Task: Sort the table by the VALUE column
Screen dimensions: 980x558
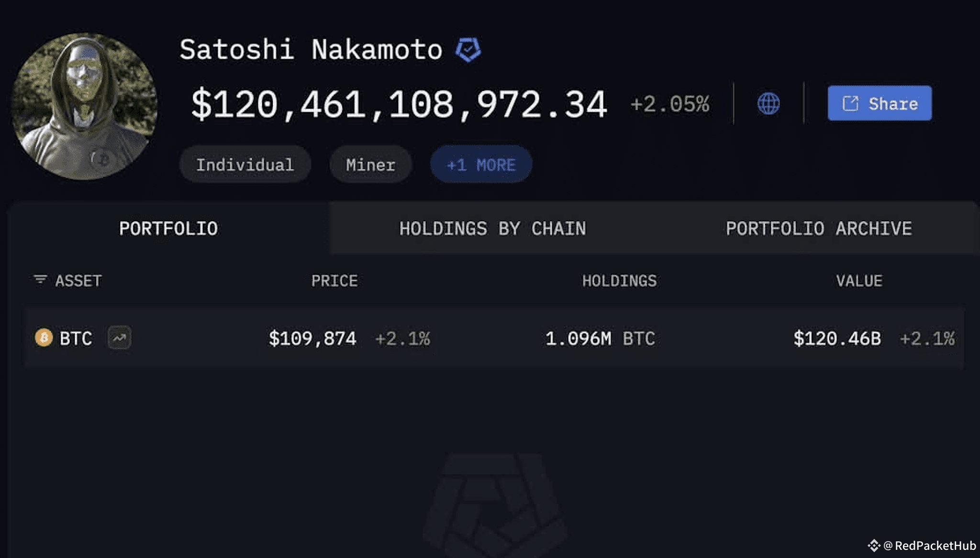Action: pos(859,281)
